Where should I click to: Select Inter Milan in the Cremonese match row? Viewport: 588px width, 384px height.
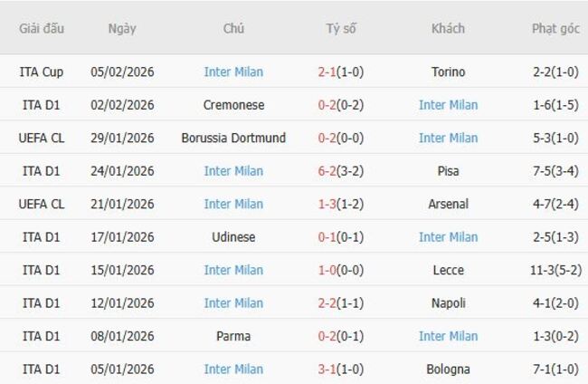pyautogui.click(x=448, y=105)
